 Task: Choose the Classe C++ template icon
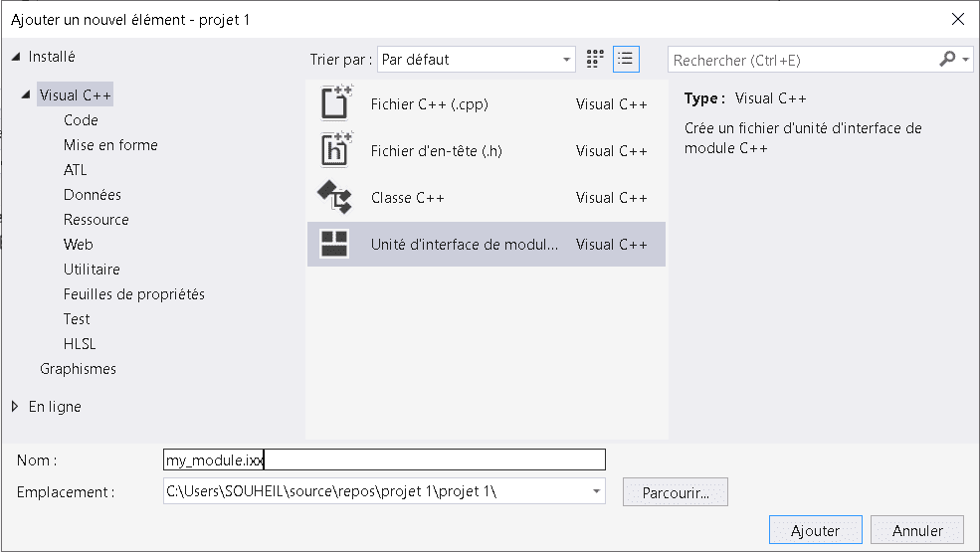click(335, 197)
